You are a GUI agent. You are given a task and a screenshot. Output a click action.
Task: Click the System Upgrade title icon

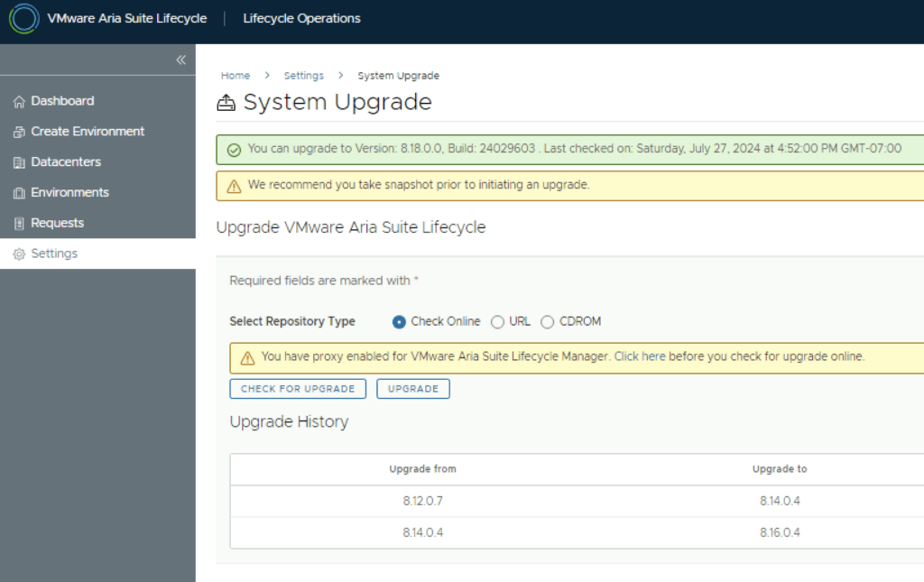coord(226,103)
